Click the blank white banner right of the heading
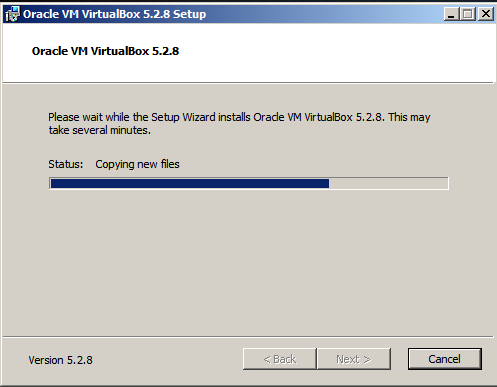 tap(333, 52)
